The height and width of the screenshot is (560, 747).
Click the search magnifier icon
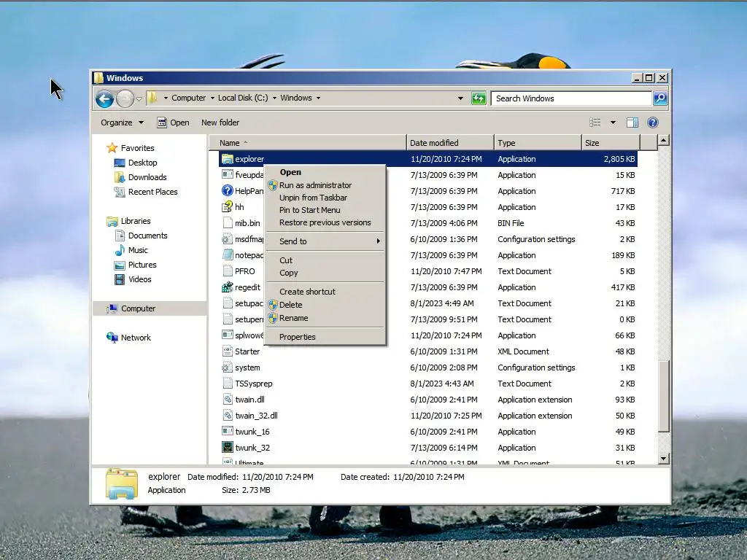pos(660,98)
